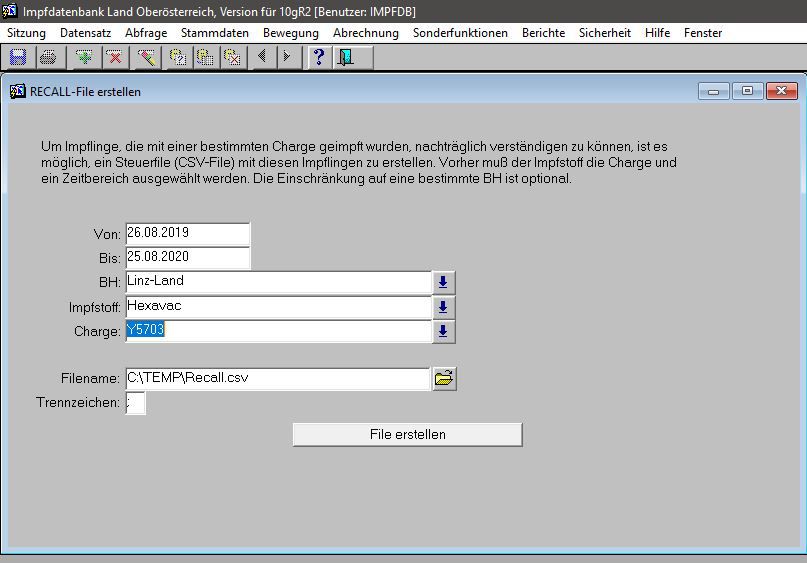
Task: Click the green plus insert record icon
Action: click(x=85, y=57)
